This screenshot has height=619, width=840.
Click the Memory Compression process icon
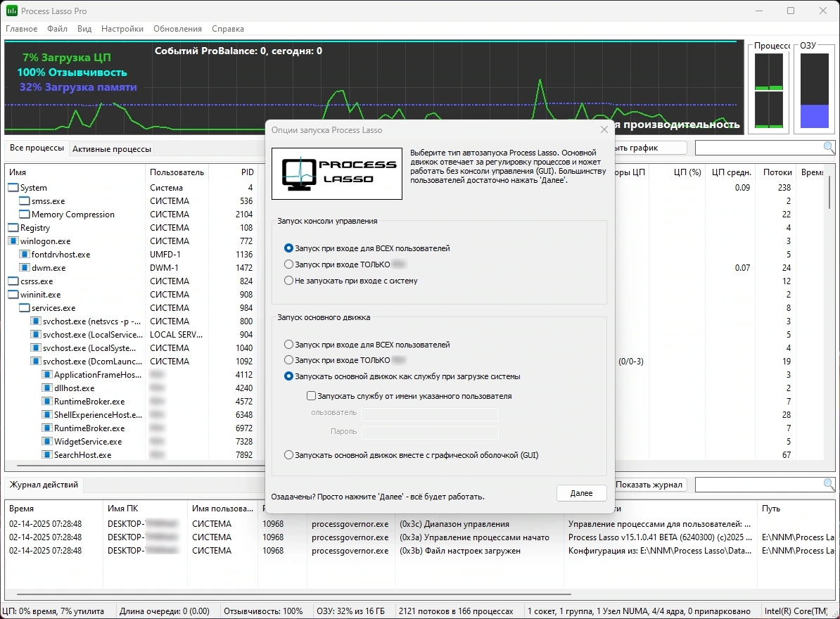(x=24, y=214)
